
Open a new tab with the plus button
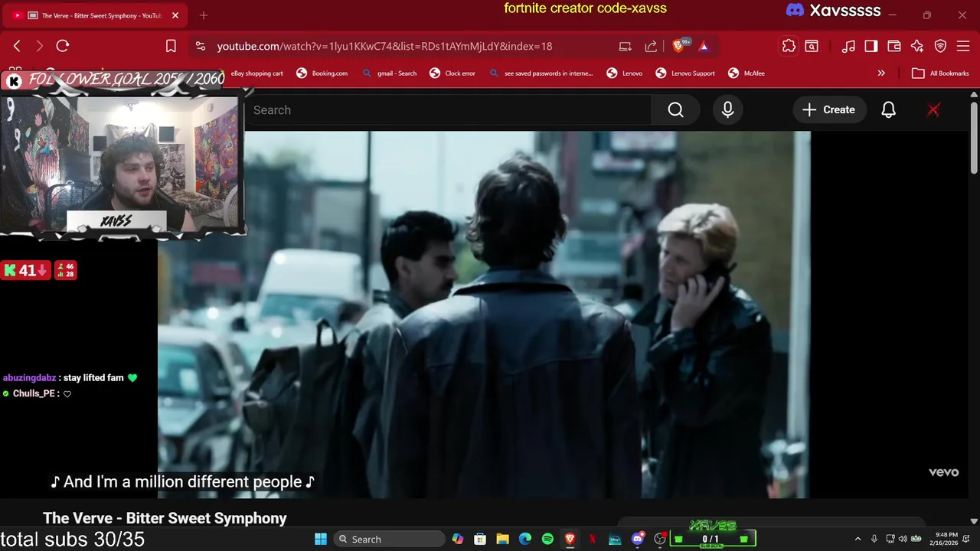[204, 15]
